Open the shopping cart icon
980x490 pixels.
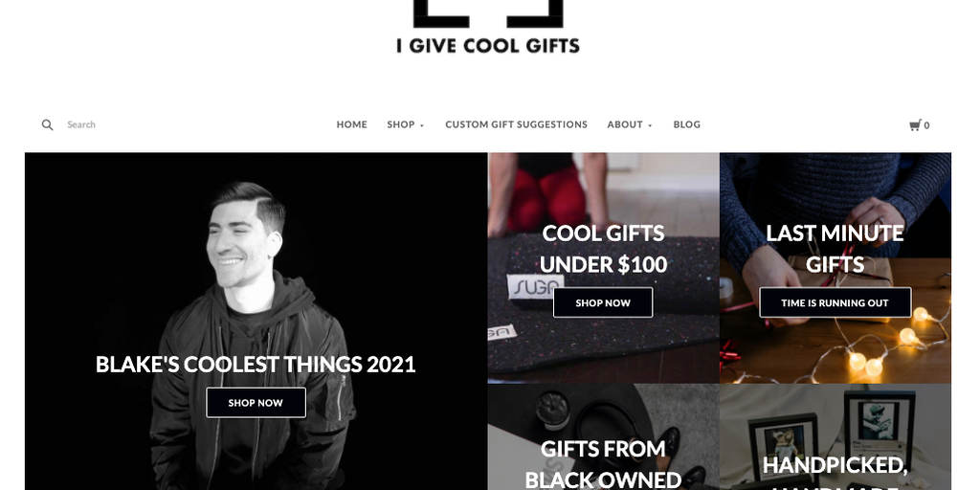tap(915, 125)
